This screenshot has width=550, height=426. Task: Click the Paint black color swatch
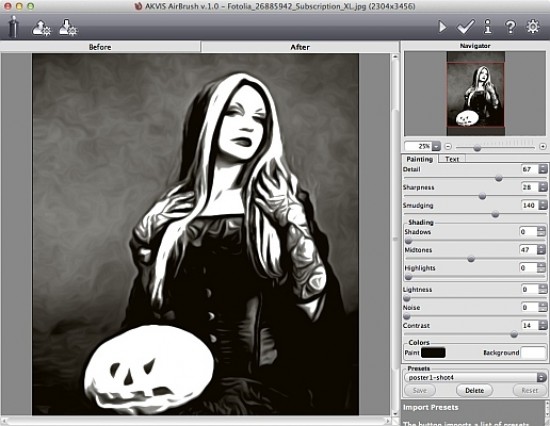click(433, 353)
